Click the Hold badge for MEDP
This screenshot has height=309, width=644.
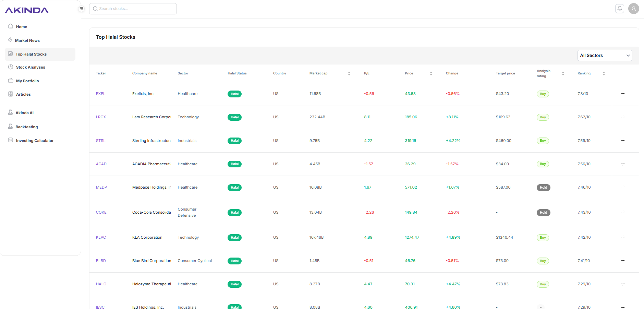(543, 187)
